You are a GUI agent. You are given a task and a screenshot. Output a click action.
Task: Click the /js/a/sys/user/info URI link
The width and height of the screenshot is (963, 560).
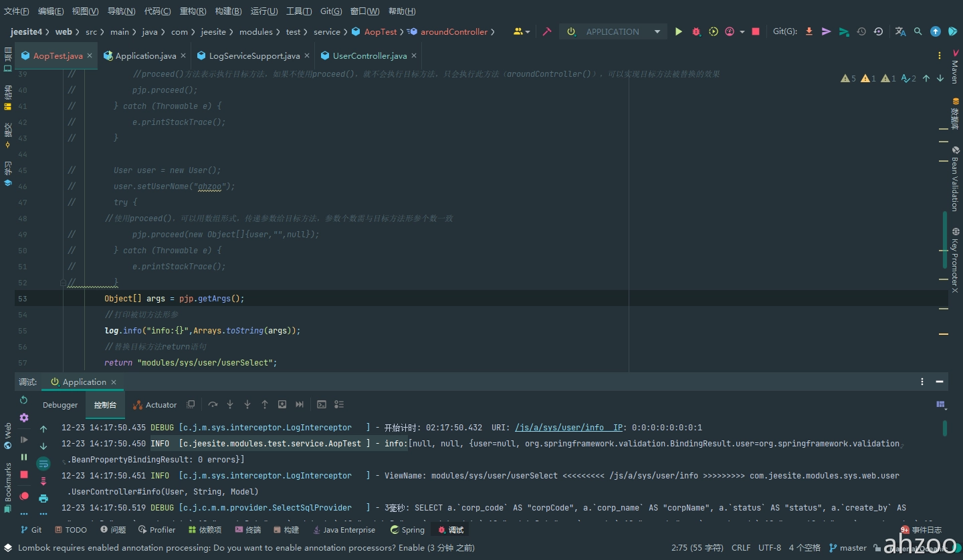pos(559,428)
